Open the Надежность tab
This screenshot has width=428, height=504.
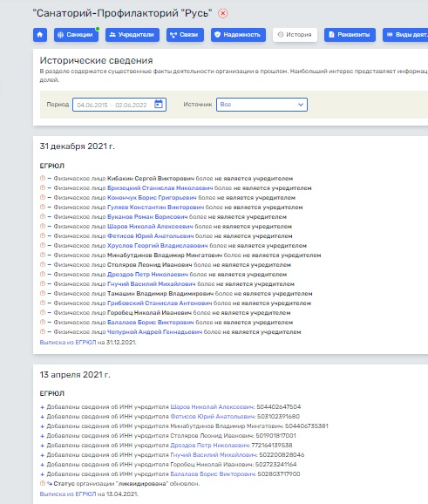point(238,35)
